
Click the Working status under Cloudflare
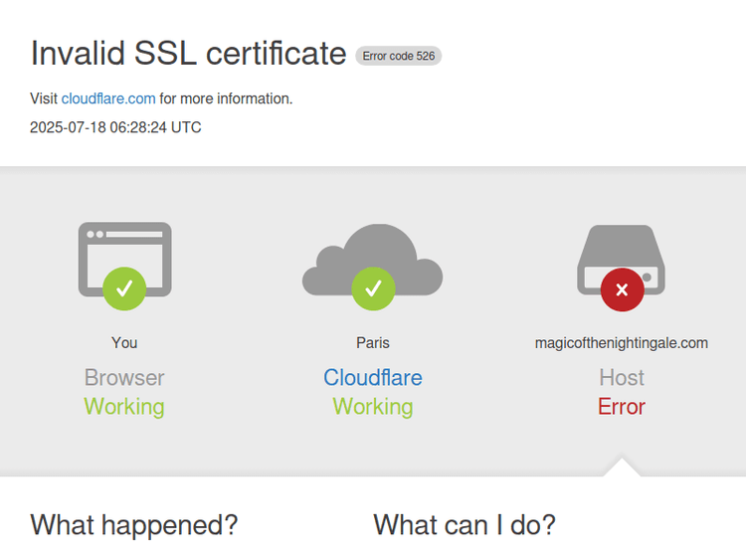373,407
